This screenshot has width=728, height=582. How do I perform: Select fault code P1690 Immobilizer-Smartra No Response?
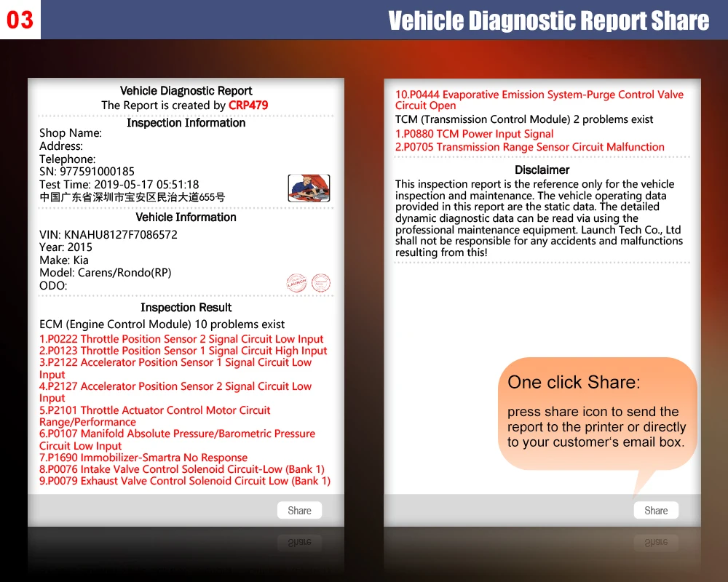point(143,458)
